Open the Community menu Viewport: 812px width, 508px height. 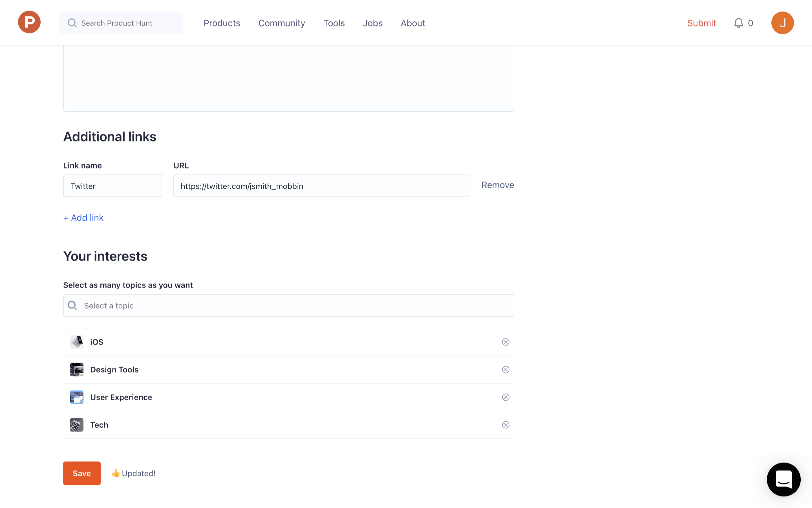[x=282, y=23]
